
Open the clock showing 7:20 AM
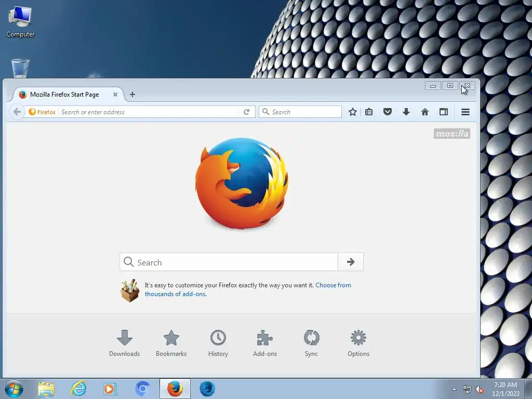[506, 389]
